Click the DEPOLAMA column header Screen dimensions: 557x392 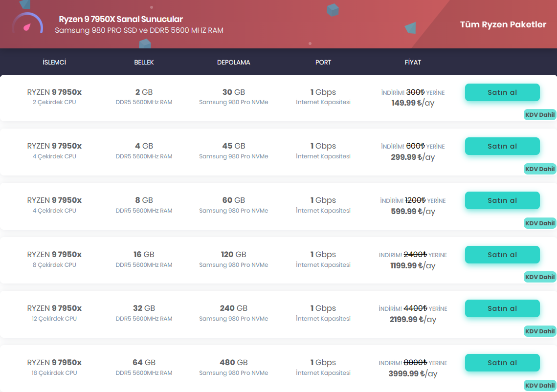[x=233, y=63]
